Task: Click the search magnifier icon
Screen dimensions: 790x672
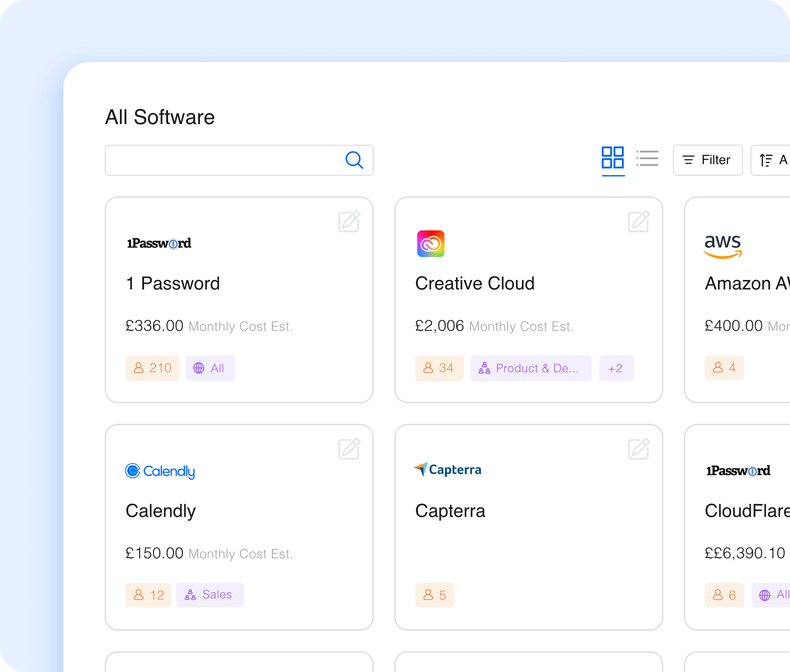Action: tap(354, 160)
